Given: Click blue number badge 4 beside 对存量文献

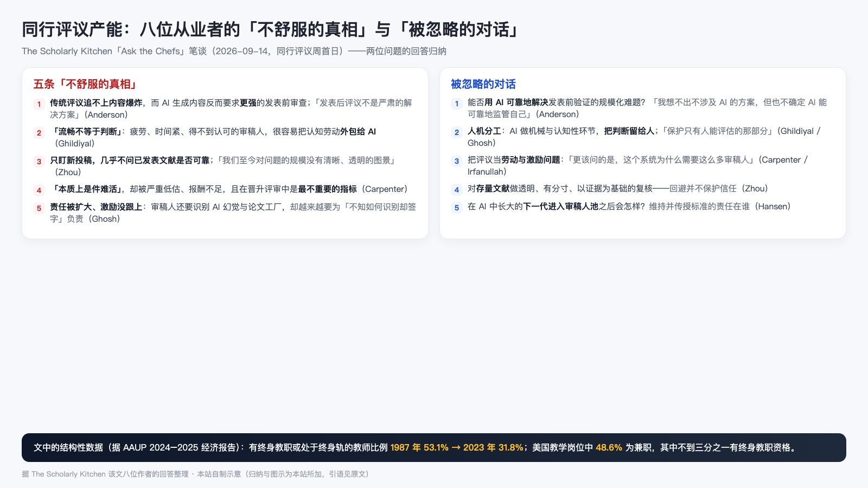Looking at the screenshot, I should point(457,190).
